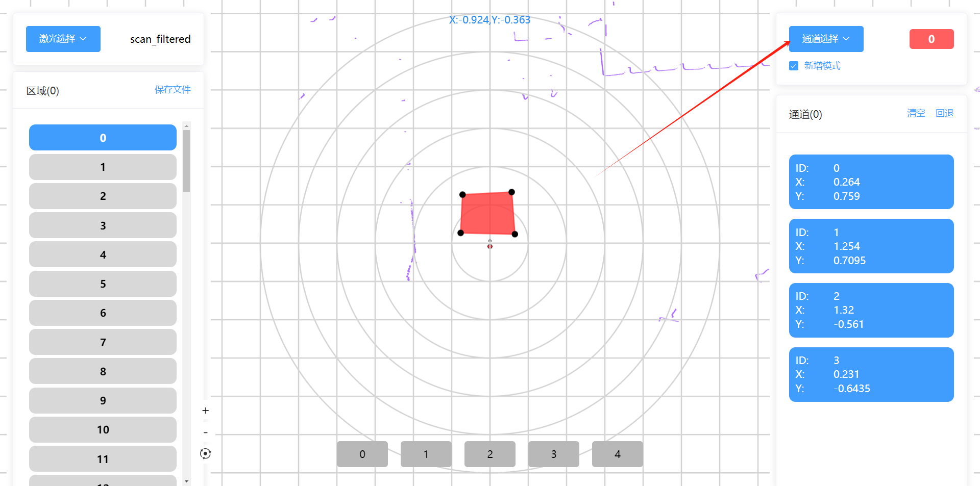Viewport: 980px width, 486px height.
Task: Select region 0 in the list
Action: point(103,138)
